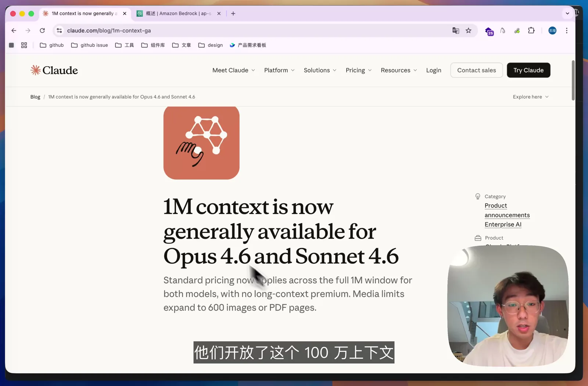Close the Amazon Bedrock tab
Image resolution: width=588 pixels, height=386 pixels.
point(219,14)
